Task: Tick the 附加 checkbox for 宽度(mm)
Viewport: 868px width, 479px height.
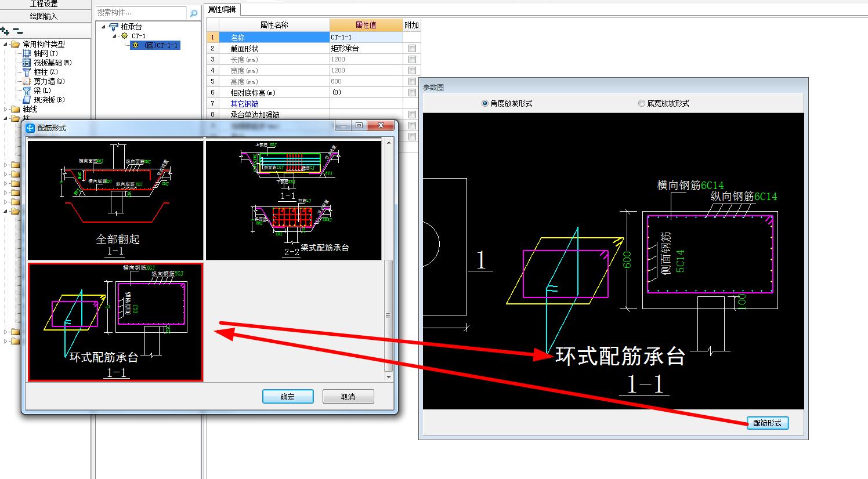Action: point(412,70)
